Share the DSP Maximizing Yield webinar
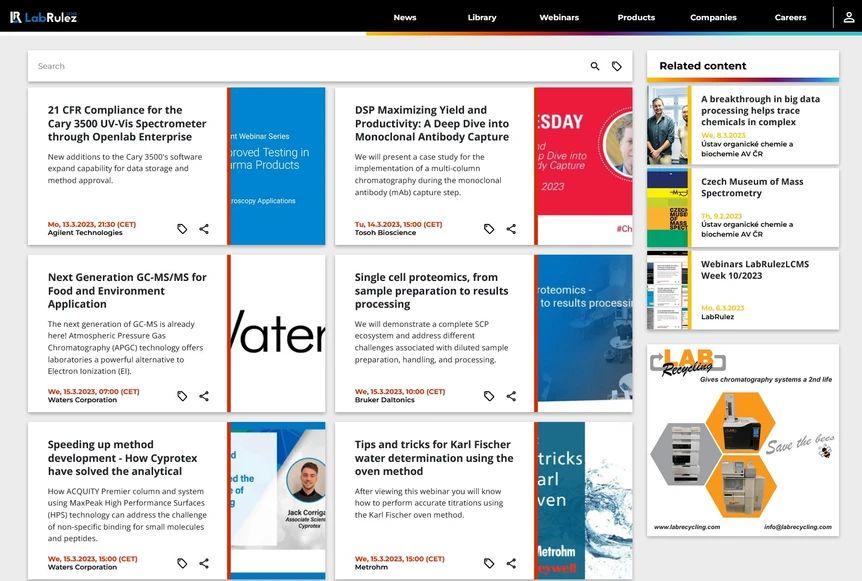862x581 pixels. pos(511,229)
